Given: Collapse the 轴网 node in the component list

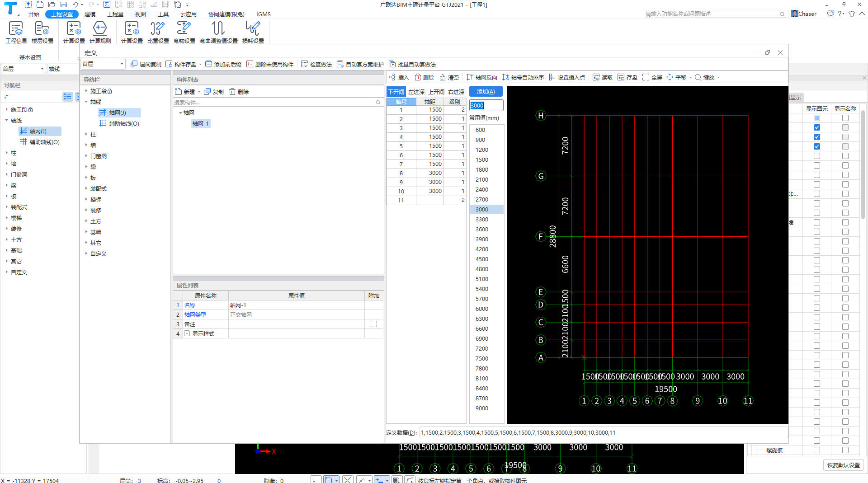Looking at the screenshot, I should [x=180, y=113].
